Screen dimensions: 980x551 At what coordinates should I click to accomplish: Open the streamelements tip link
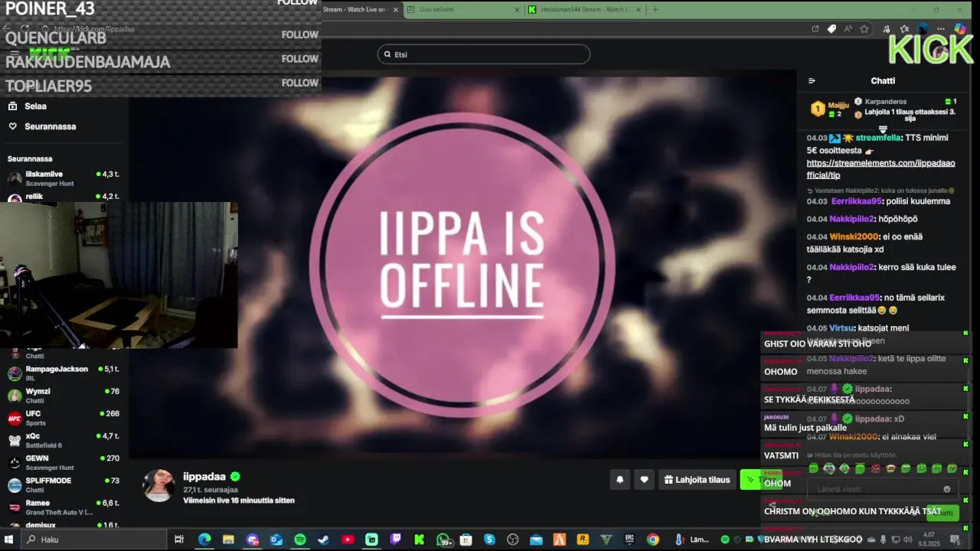click(880, 169)
